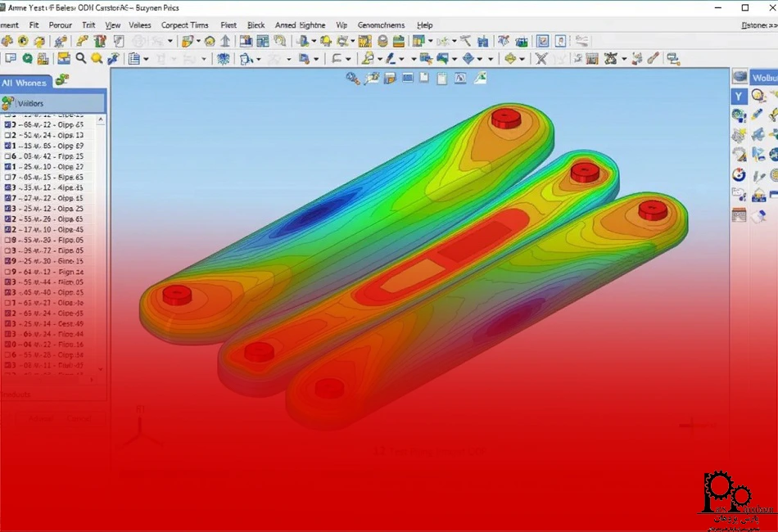
Task: Open the View menu
Action: point(113,25)
